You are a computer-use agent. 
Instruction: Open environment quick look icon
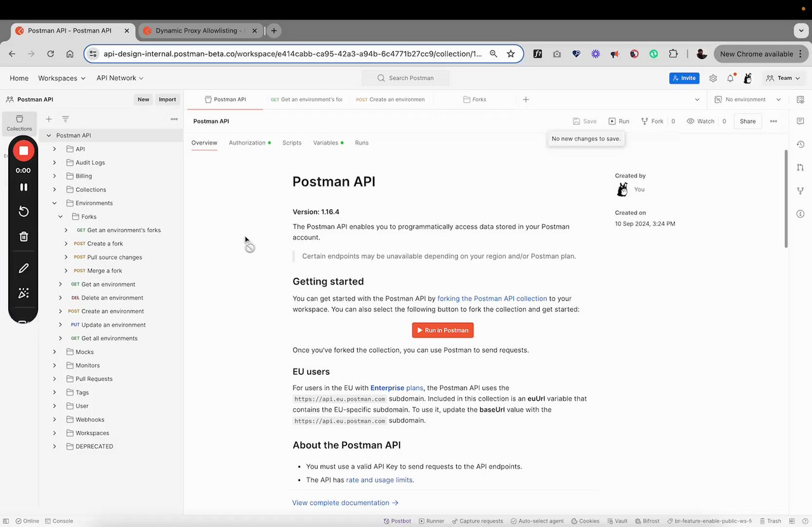tap(800, 100)
